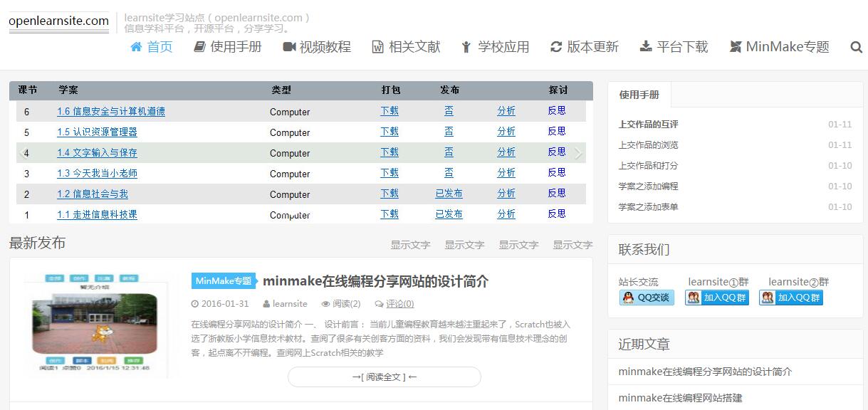Open the 首页 home menu item

point(151,47)
